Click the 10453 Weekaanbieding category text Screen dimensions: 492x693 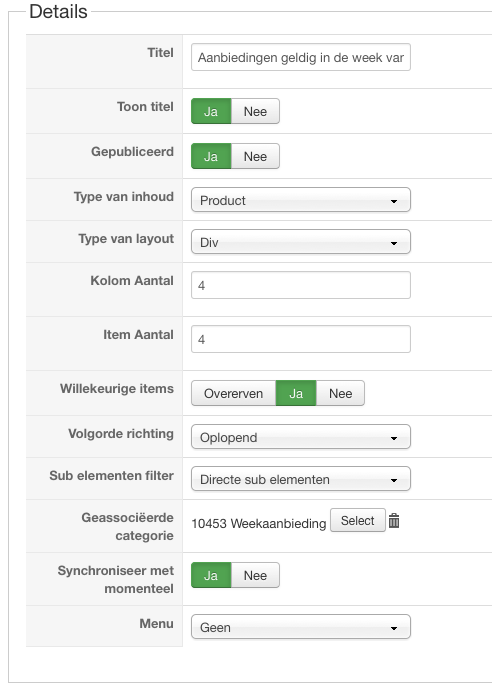259,524
